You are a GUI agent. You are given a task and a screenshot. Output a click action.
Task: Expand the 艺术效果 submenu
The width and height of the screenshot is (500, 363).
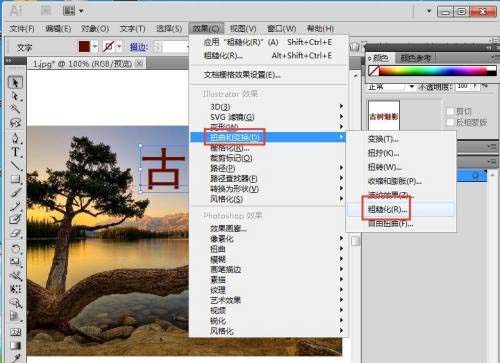coord(341,300)
